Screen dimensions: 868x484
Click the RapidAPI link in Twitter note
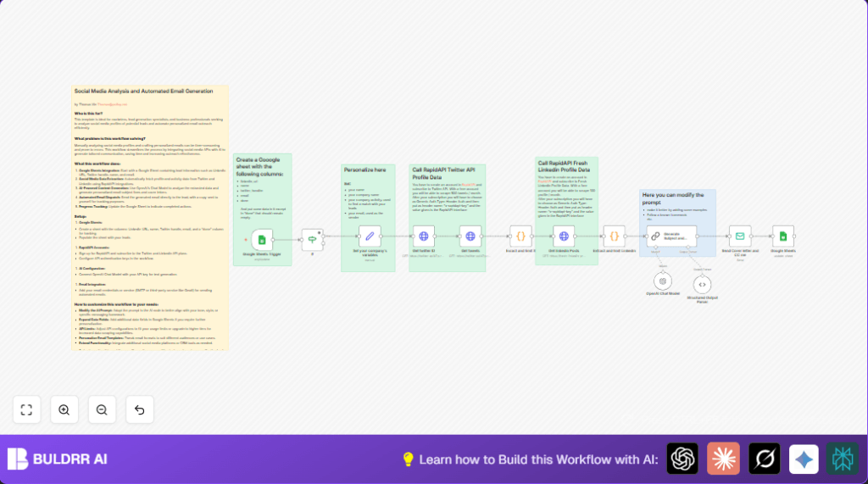(x=468, y=185)
